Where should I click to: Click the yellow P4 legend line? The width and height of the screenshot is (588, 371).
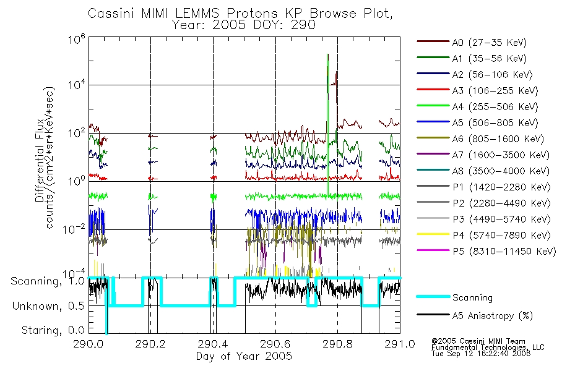[x=433, y=234]
